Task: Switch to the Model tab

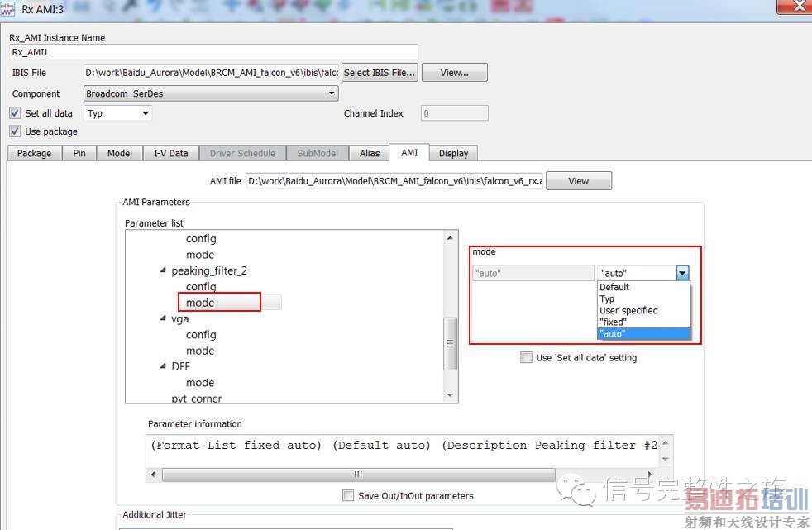Action: (x=120, y=153)
